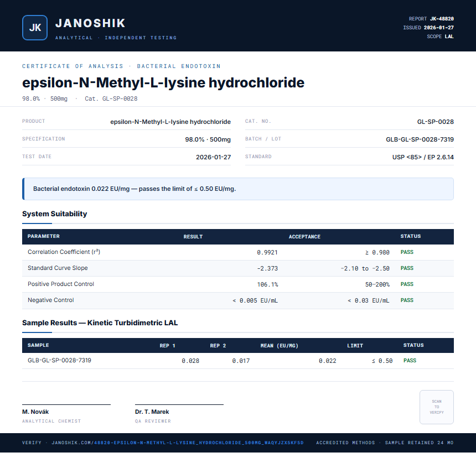Open the janoshik.com verification link in footer
The image size is (476, 468).
pyautogui.click(x=178, y=443)
